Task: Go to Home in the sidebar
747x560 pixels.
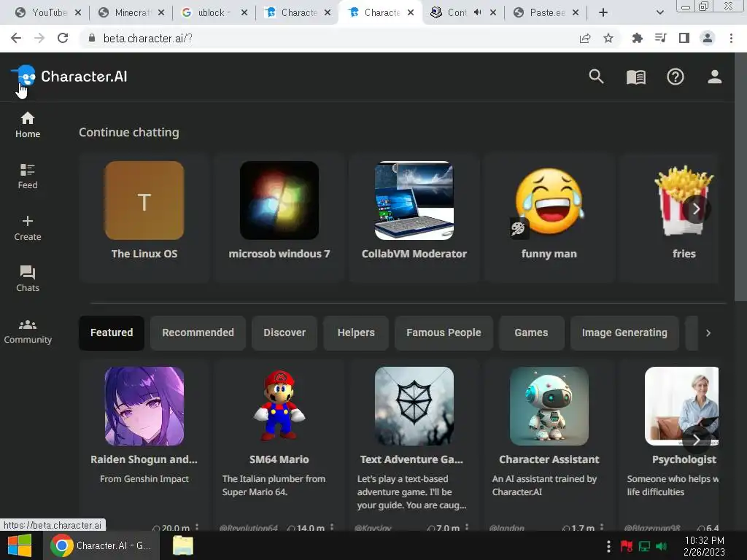Action: coord(28,125)
